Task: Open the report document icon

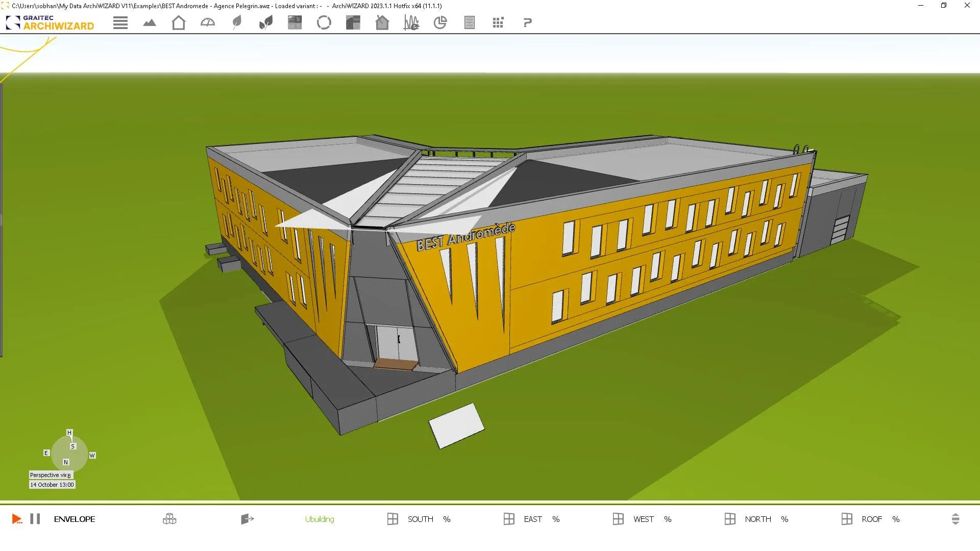Action: click(x=470, y=23)
